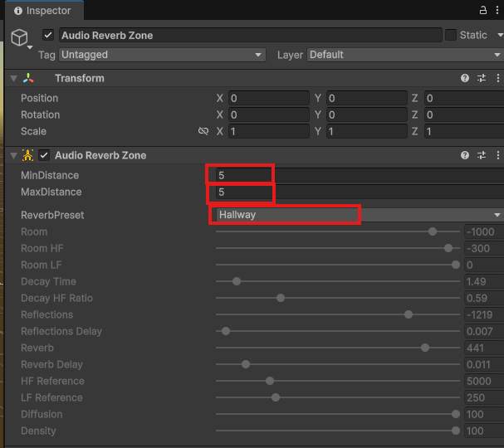Click the Decay Time slider handle

(237, 281)
